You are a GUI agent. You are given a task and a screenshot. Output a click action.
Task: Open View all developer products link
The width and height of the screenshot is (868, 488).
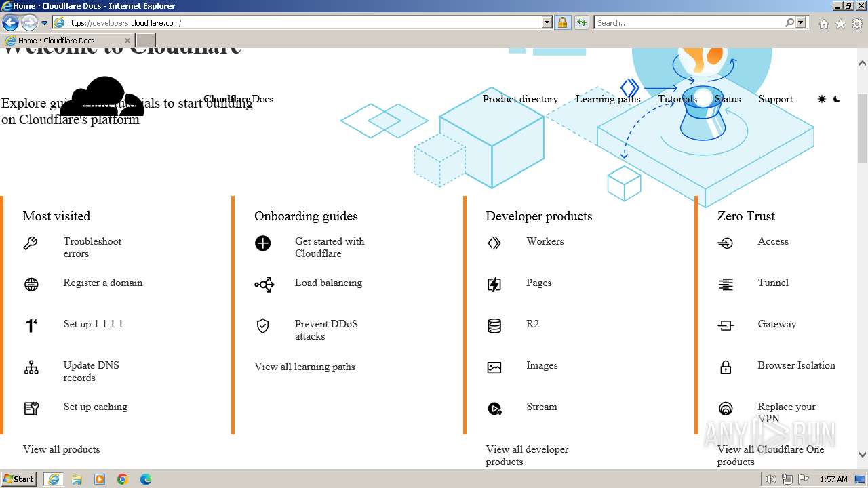tap(527, 455)
